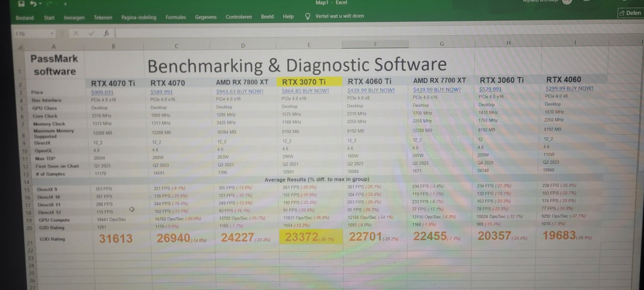Click the 'Average Results' section header row
This screenshot has height=290, width=644.
click(x=317, y=179)
